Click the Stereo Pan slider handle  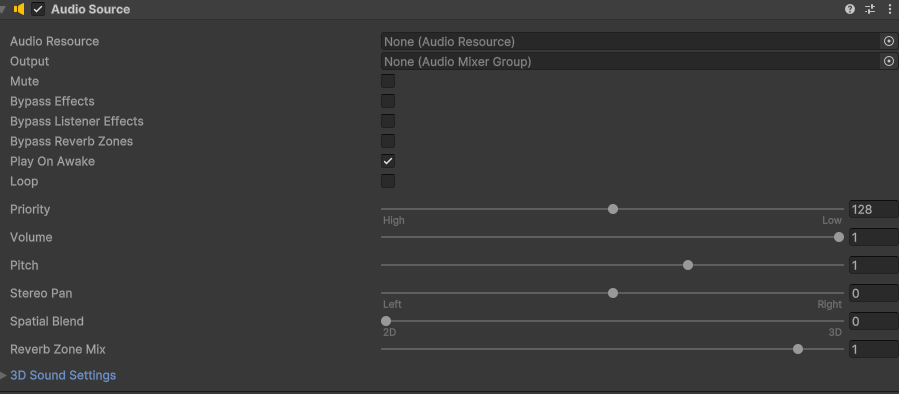tap(613, 293)
